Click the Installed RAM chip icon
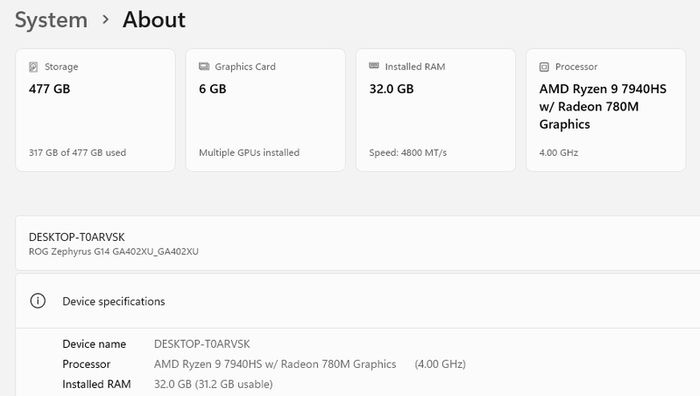This screenshot has width=700, height=396. (x=374, y=66)
